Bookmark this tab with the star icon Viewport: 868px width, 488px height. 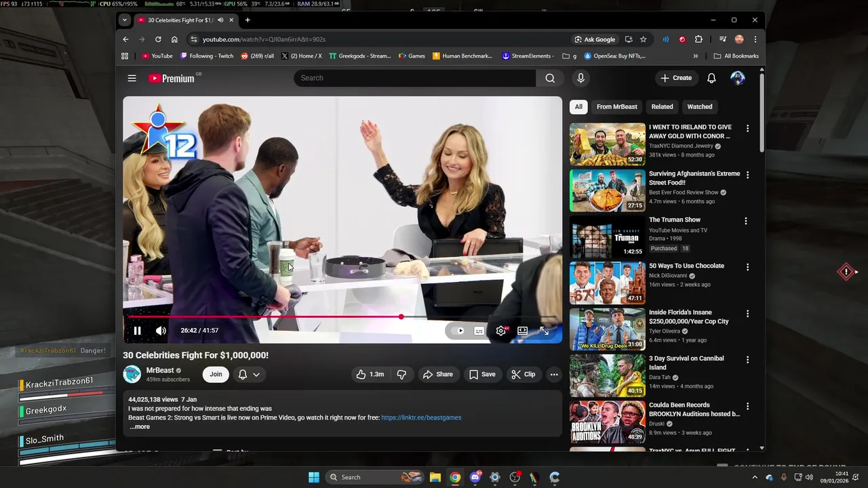[643, 39]
